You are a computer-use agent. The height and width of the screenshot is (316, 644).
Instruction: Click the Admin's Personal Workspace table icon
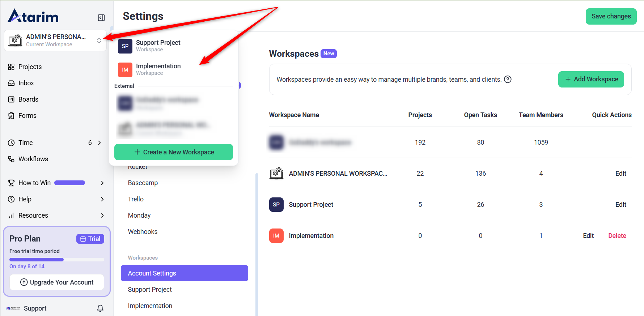(276, 174)
